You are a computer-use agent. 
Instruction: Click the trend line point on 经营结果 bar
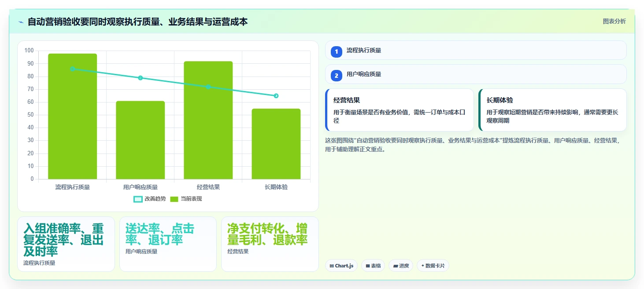208,87
